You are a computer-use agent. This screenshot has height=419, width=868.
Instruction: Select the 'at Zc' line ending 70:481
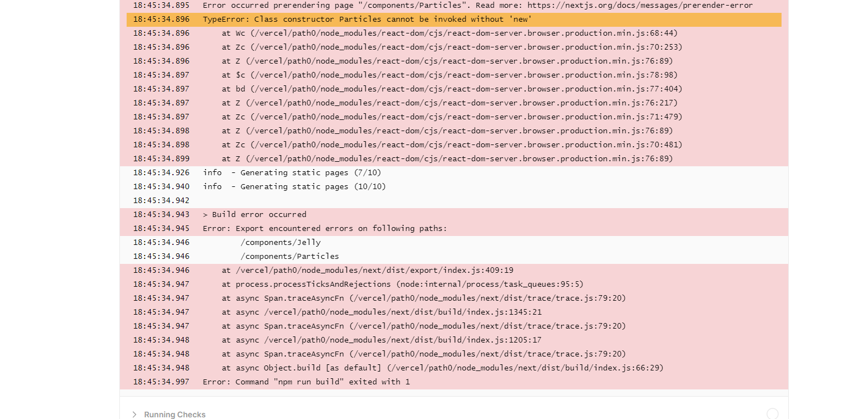[454, 145]
